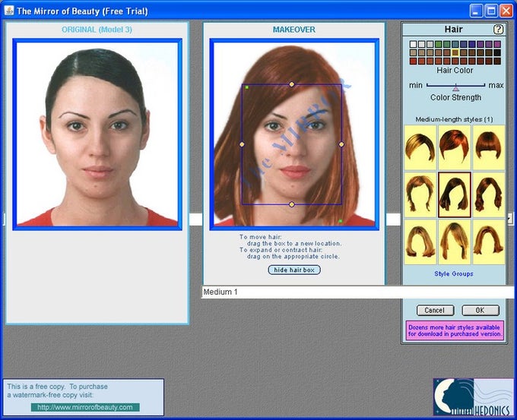This screenshot has height=420, width=517.
Task: Pick the red side-swept hairstyle thumbnail
Action: tap(455, 147)
